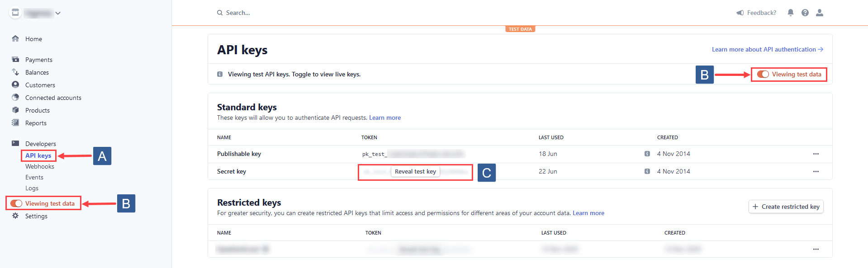Open more options for Publishable key

(x=816, y=154)
